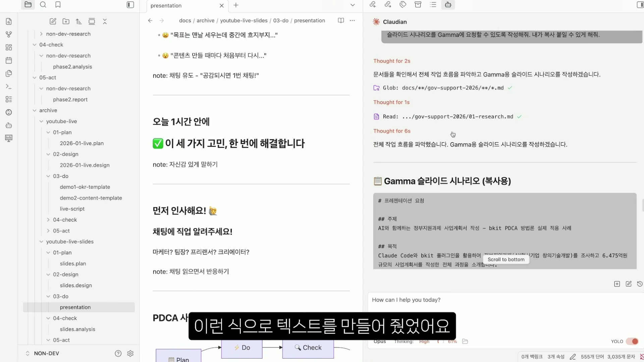Open slides presentation ribbon icon
Image resolution: width=644 pixels, height=362 pixels.
tap(9, 138)
